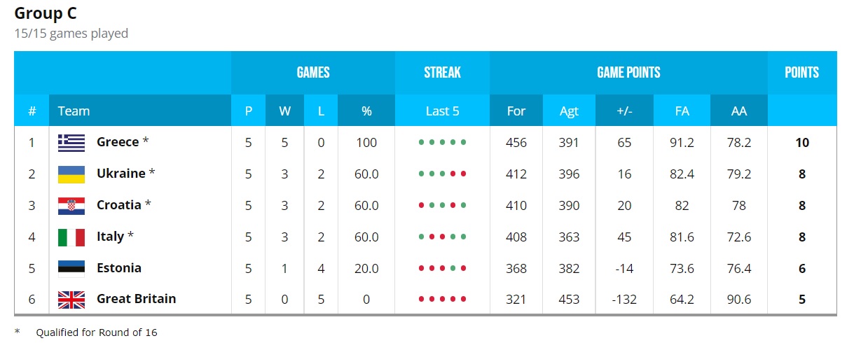Click the Last 5 streak header
The width and height of the screenshot is (868, 343).
[442, 111]
